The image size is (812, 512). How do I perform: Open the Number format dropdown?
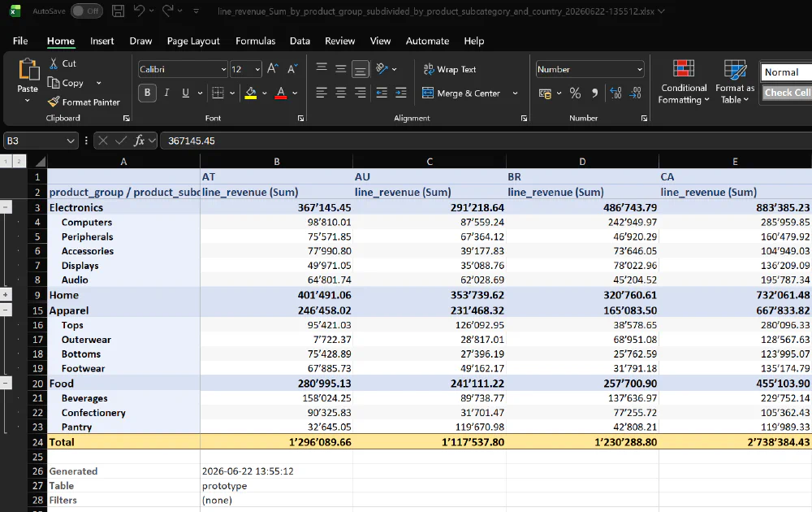(640, 69)
